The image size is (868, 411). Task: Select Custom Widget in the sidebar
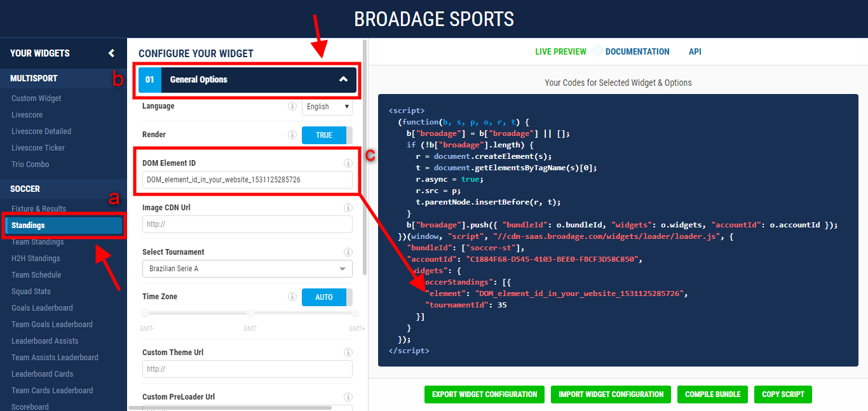[36, 98]
